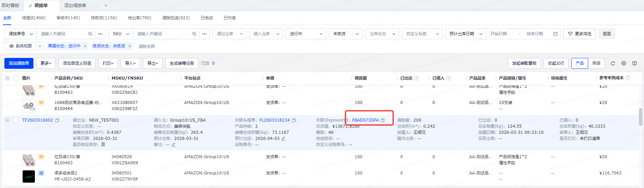Viewport: 644px width, 188px height.
Task: Open the column settings gear icon
Action: [x=624, y=63]
